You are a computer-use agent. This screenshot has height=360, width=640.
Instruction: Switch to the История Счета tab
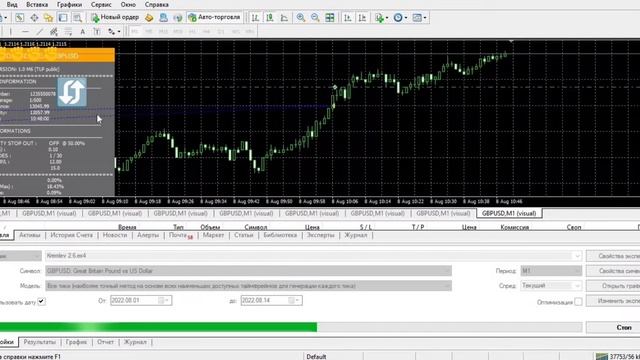click(x=71, y=235)
